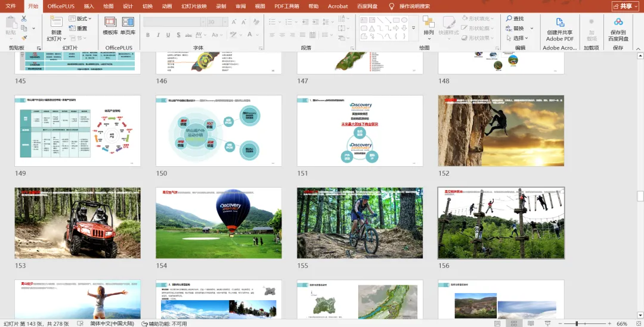Click the Tell Me search box (操作说明搜索)
The width and height of the screenshot is (644, 327).
[410, 6]
